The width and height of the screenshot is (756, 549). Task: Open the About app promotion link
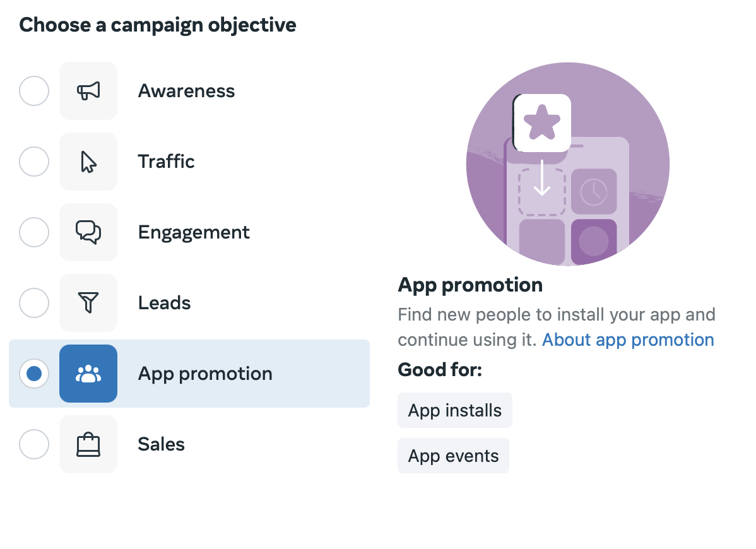628,339
